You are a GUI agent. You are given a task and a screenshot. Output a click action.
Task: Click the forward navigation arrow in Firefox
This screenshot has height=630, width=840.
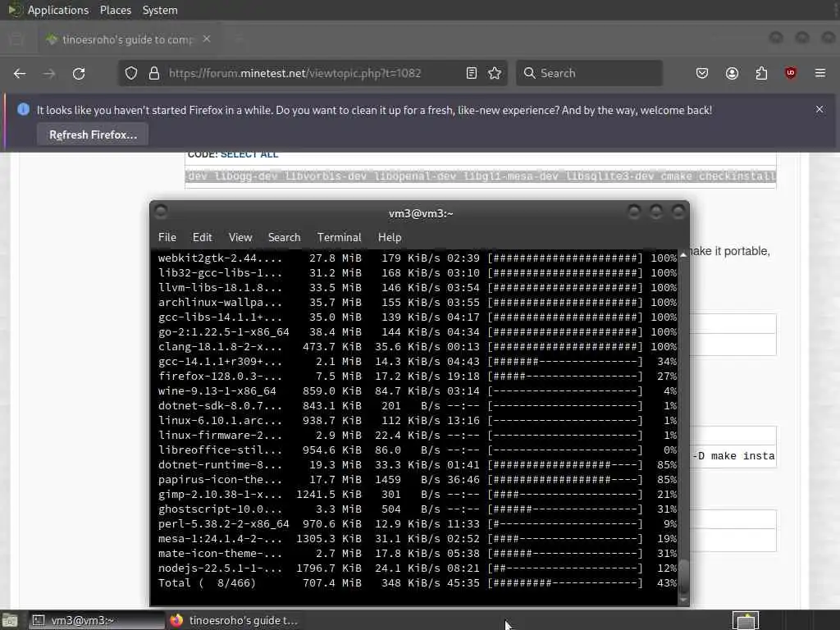pos(49,73)
